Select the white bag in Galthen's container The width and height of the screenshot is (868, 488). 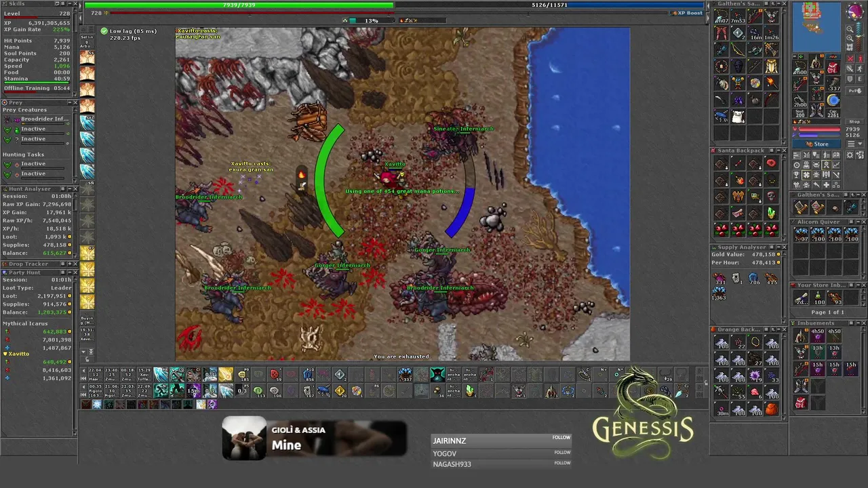[x=738, y=117]
